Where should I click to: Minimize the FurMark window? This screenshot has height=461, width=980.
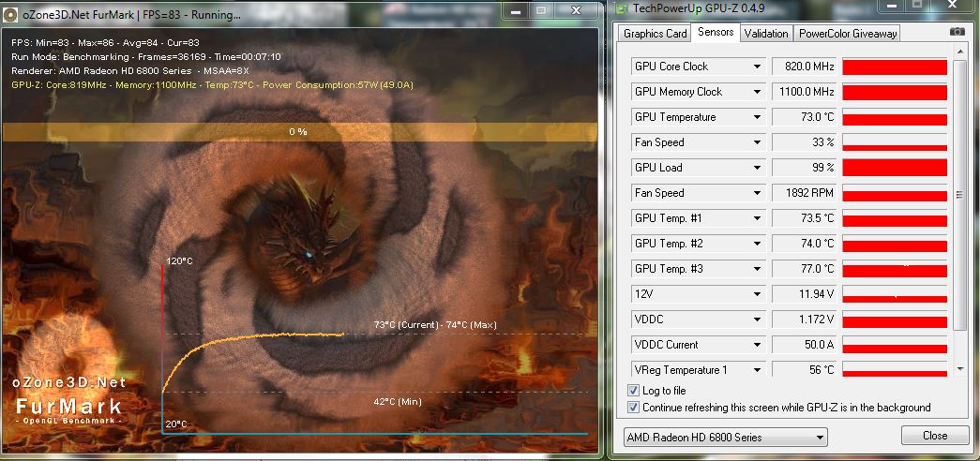[x=517, y=11]
